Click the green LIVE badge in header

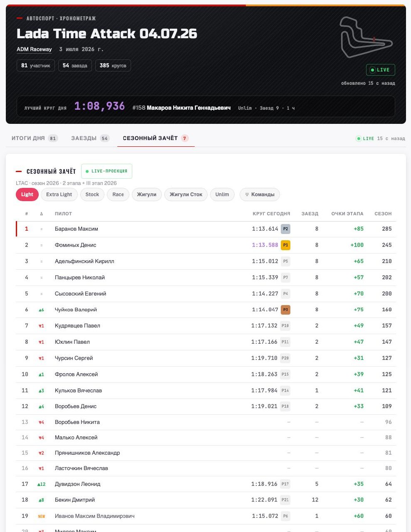coord(380,70)
